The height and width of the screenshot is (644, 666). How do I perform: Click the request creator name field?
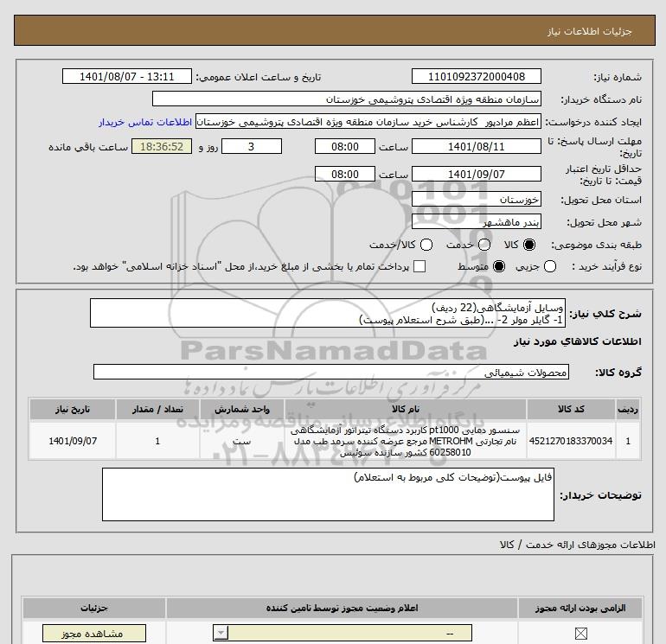pyautogui.click(x=368, y=122)
